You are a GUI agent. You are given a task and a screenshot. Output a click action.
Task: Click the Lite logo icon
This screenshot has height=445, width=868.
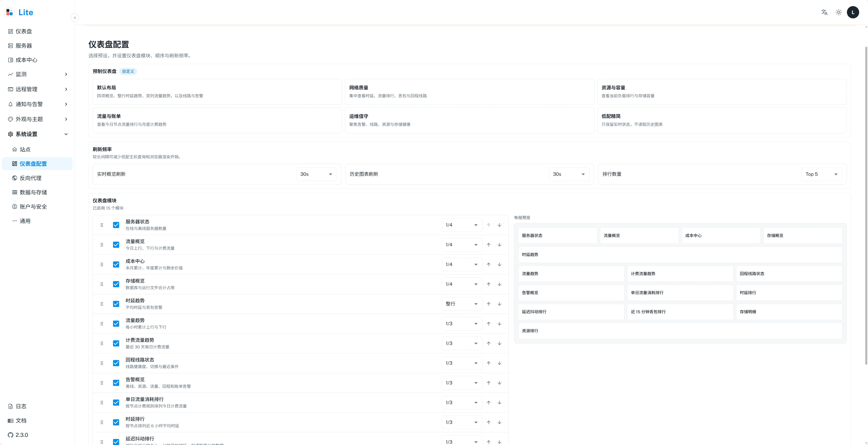(x=10, y=12)
